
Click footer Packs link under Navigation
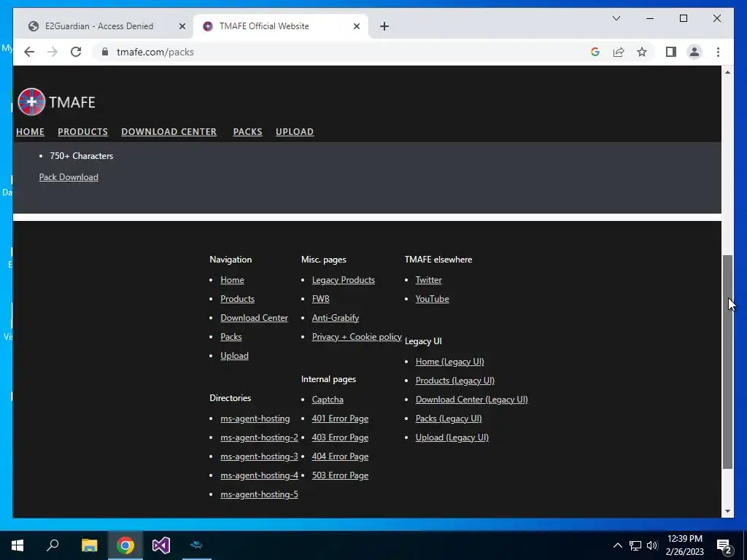click(x=231, y=337)
